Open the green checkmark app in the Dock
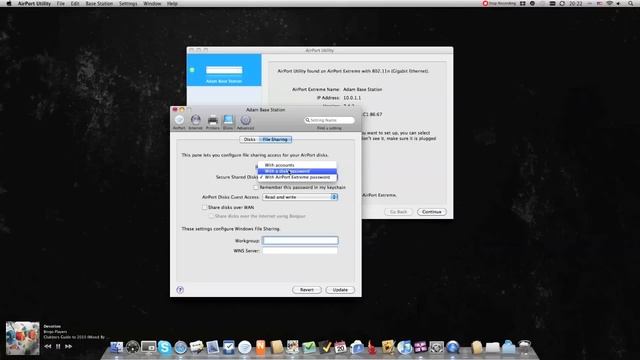Image resolution: width=640 pixels, height=360 pixels. tap(309, 347)
